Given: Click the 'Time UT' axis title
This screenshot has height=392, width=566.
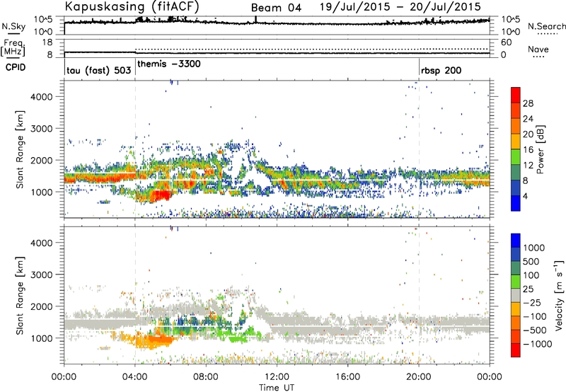Looking at the screenshot, I should click(x=277, y=388).
